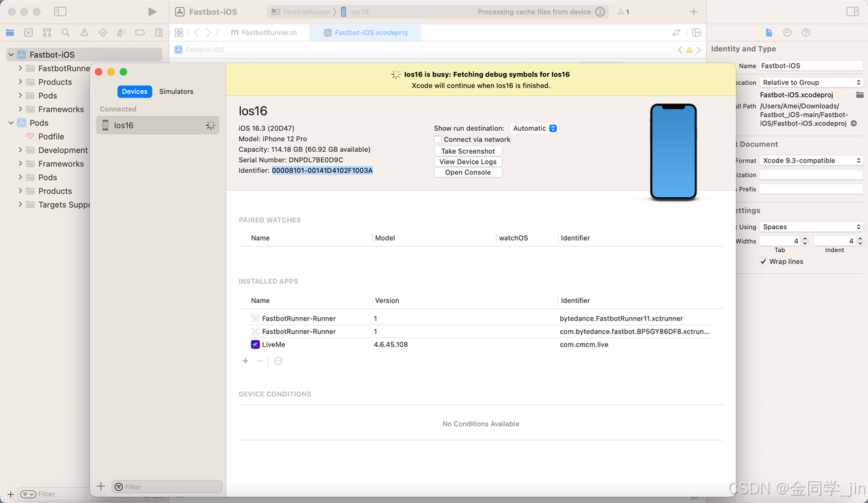Expand the FastbotRunner group
This screenshot has width=868, height=503.
point(20,68)
